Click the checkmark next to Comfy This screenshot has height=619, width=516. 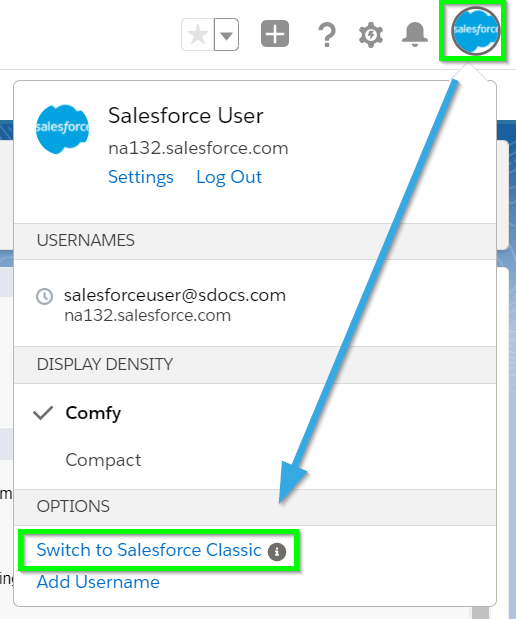click(x=43, y=413)
